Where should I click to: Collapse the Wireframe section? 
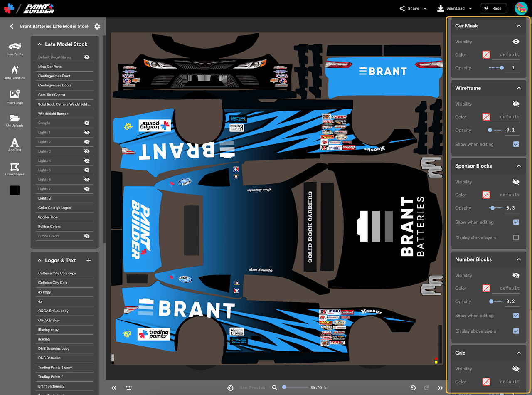click(519, 88)
